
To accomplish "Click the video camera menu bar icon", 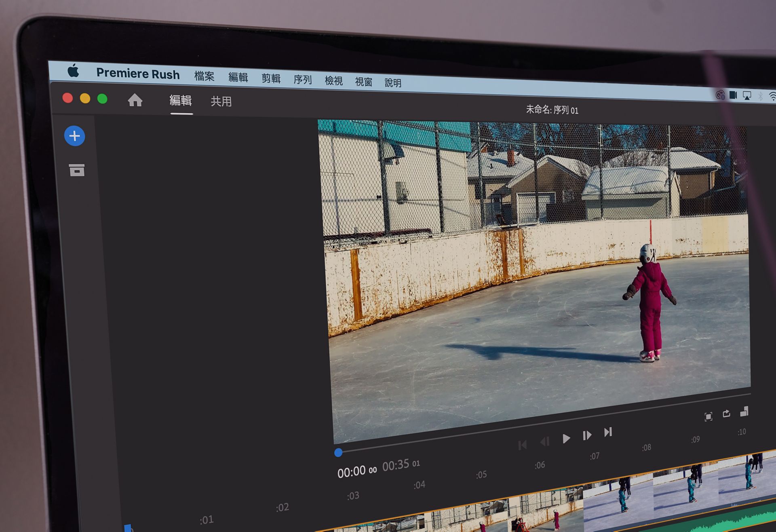I will (x=733, y=95).
